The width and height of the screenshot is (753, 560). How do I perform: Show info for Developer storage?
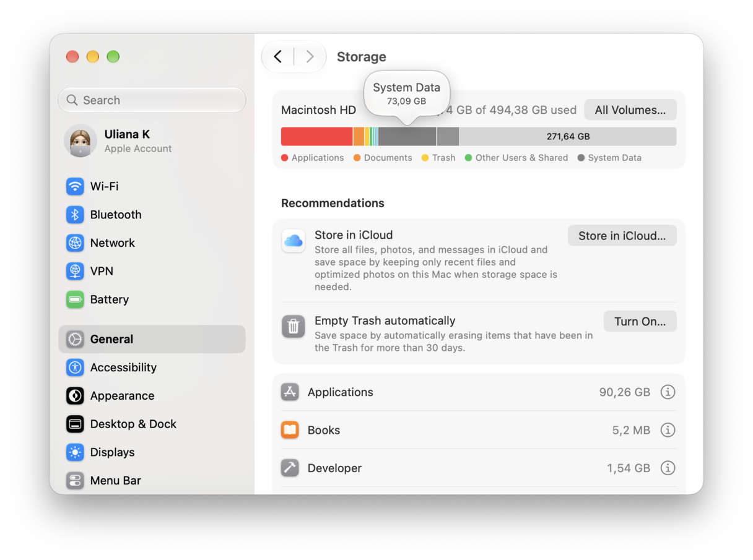tap(668, 468)
